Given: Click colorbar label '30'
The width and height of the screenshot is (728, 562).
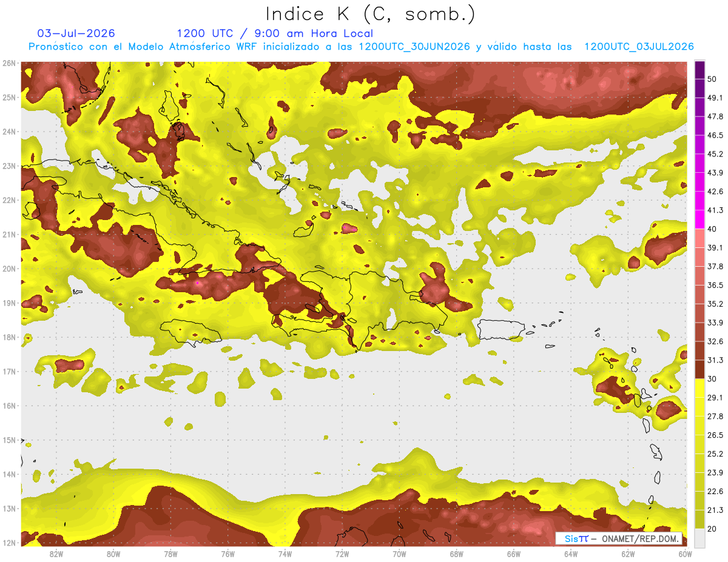Looking at the screenshot, I should tap(712, 378).
